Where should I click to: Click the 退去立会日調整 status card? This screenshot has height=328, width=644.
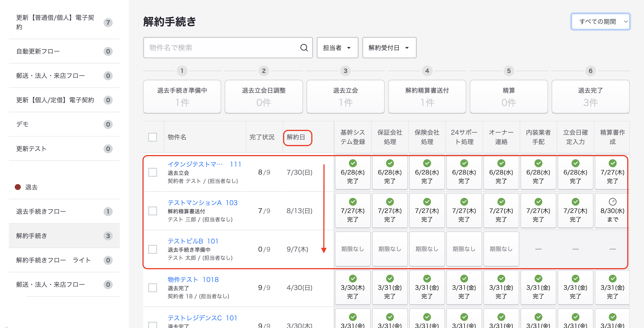click(264, 97)
